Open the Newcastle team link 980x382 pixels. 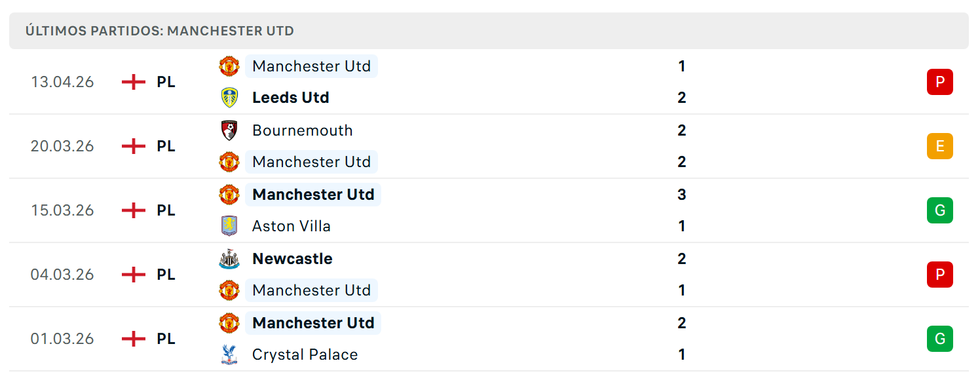(x=292, y=259)
